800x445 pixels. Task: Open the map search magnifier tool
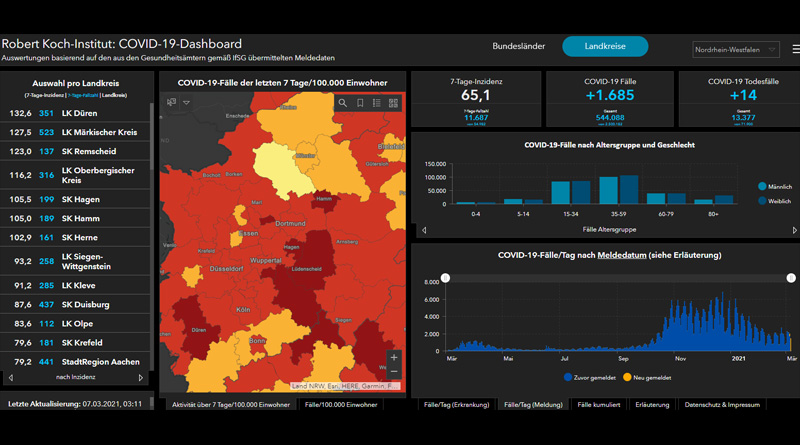pyautogui.click(x=343, y=103)
